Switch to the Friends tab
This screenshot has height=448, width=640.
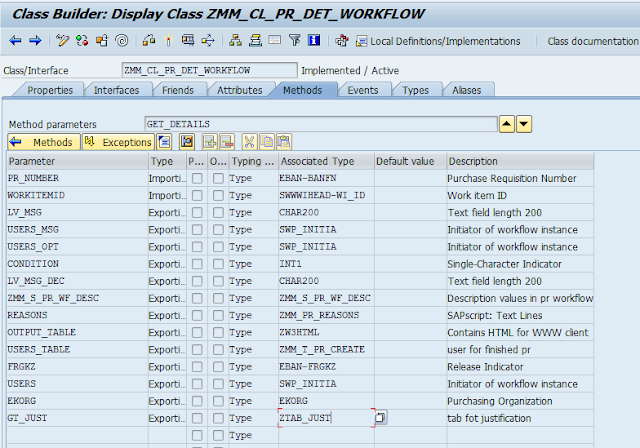click(178, 90)
